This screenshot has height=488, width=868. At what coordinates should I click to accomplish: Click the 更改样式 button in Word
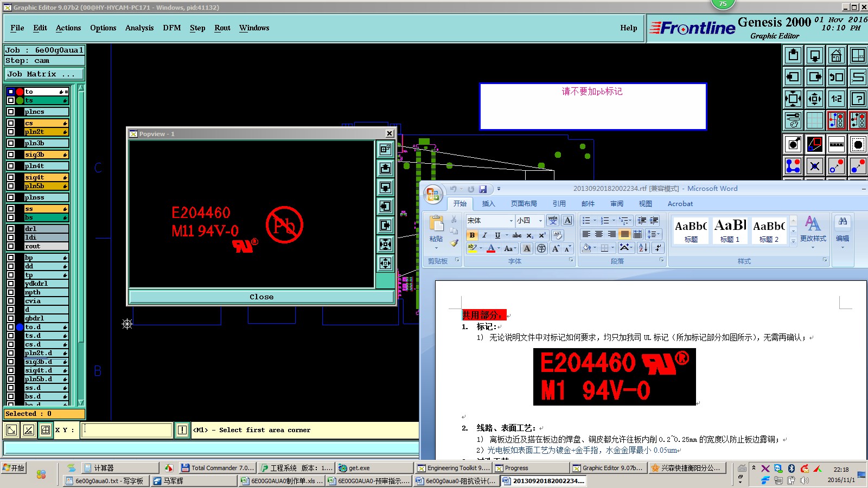pos(813,233)
